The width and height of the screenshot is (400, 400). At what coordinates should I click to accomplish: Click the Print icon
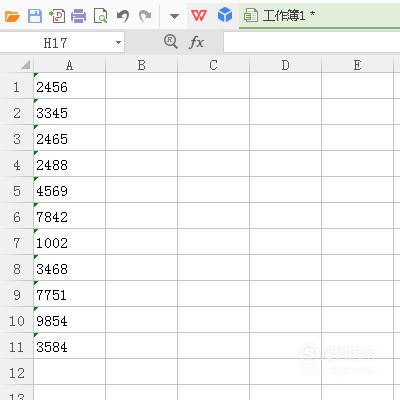[79, 16]
